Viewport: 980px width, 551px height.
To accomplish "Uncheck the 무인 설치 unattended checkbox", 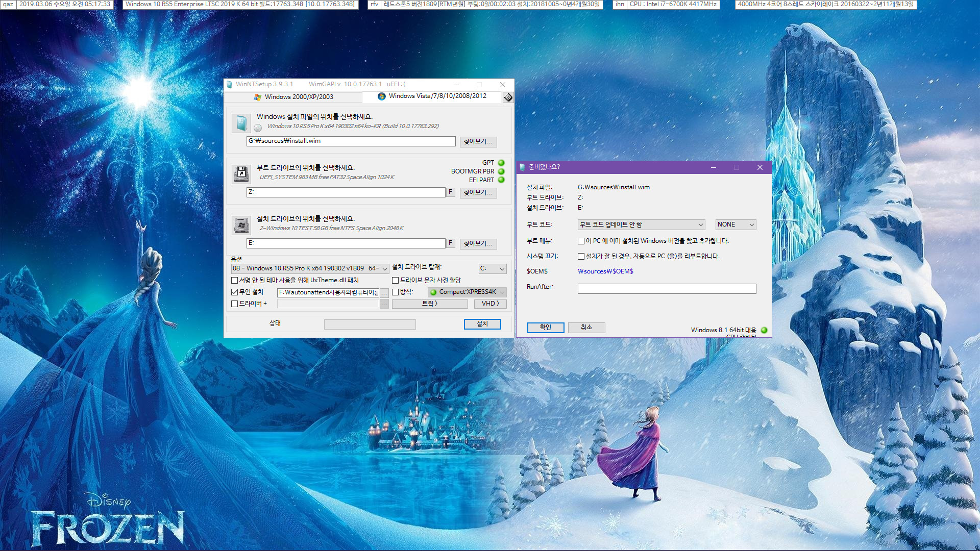I will click(235, 292).
